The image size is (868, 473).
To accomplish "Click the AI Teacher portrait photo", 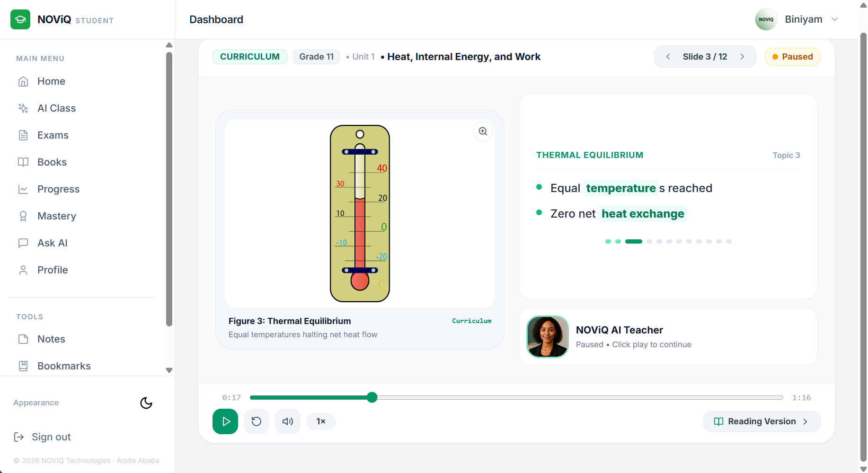I will tap(548, 337).
